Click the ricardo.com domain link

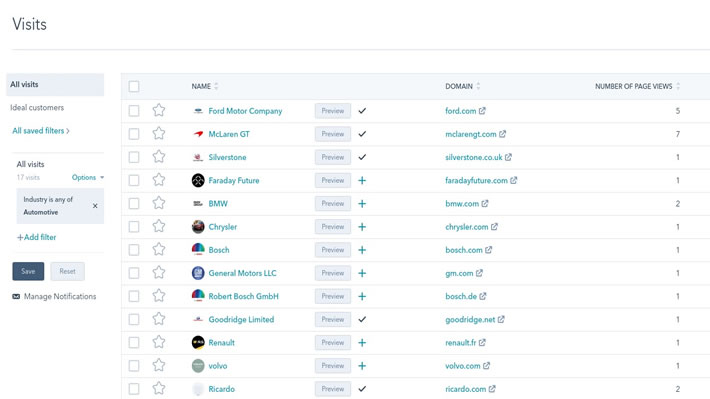[x=465, y=389]
